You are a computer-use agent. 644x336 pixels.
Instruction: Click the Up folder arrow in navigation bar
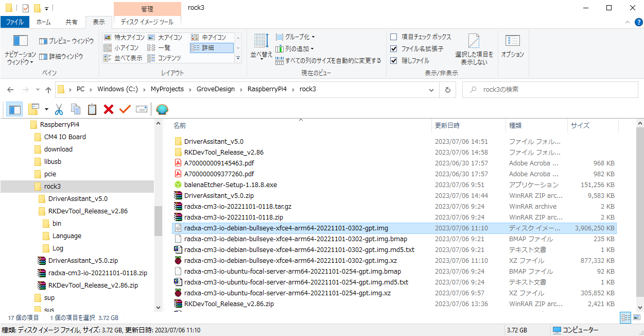pyautogui.click(x=48, y=90)
